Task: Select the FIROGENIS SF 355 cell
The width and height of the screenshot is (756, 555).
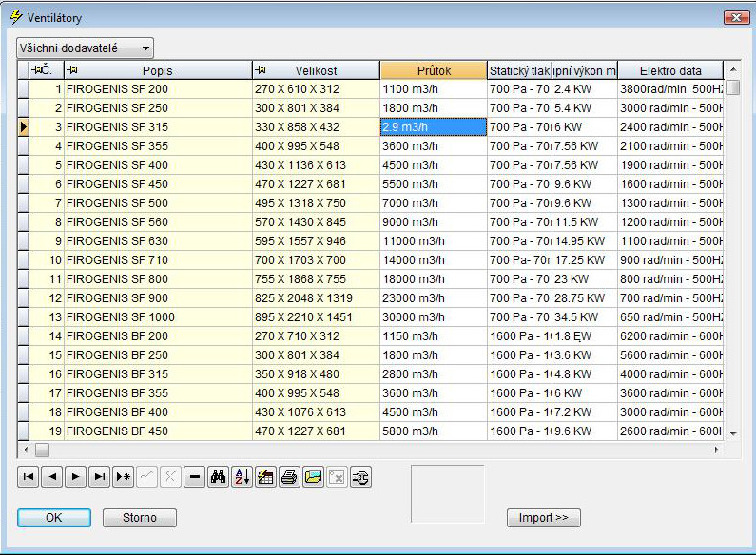Action: tap(158, 146)
